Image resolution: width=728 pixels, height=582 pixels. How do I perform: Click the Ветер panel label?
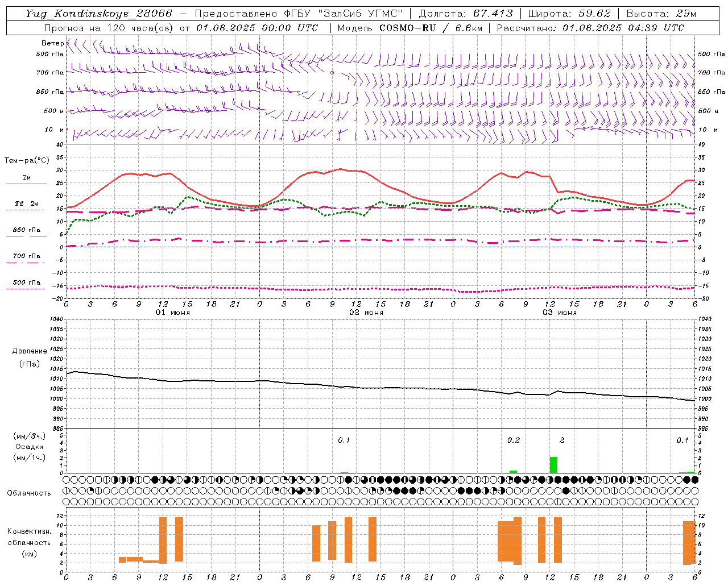[52, 43]
